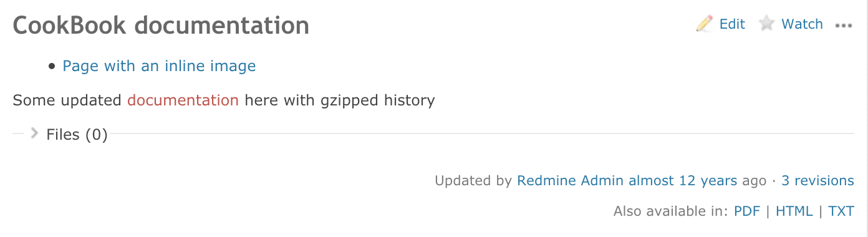Open the Edit link for this wiki page

[x=732, y=24]
